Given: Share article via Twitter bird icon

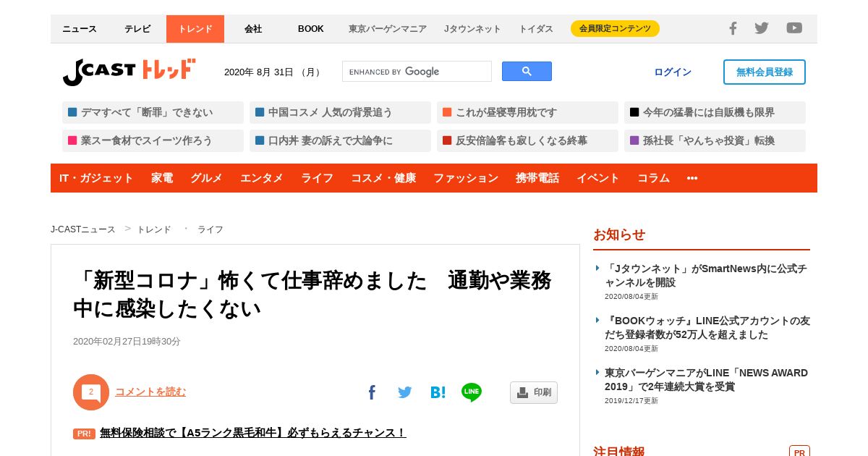Looking at the screenshot, I should pos(404,392).
